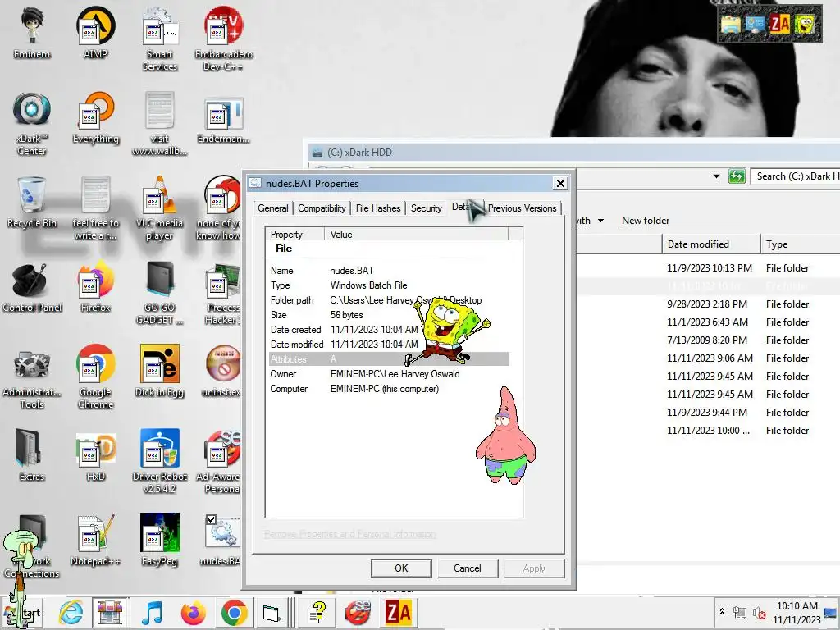Switch to the General tab
This screenshot has height=630, width=840.
pyautogui.click(x=273, y=208)
